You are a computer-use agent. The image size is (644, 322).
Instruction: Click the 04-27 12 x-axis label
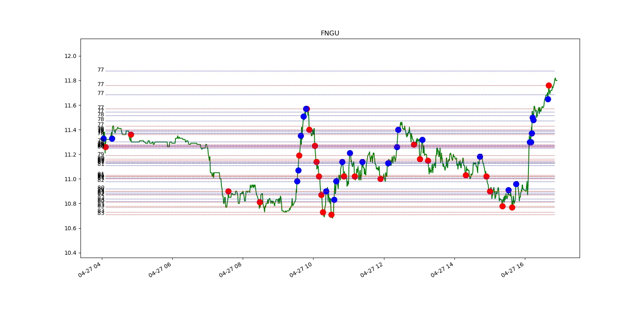(x=372, y=269)
